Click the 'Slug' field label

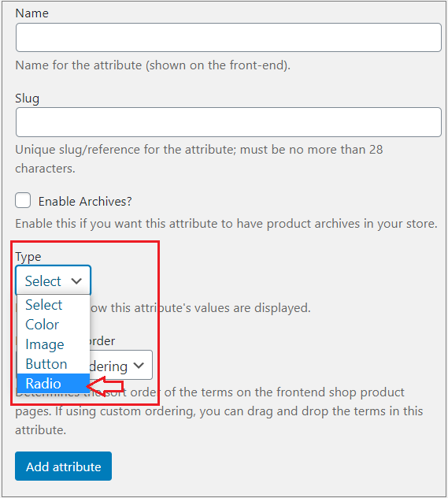click(x=28, y=98)
